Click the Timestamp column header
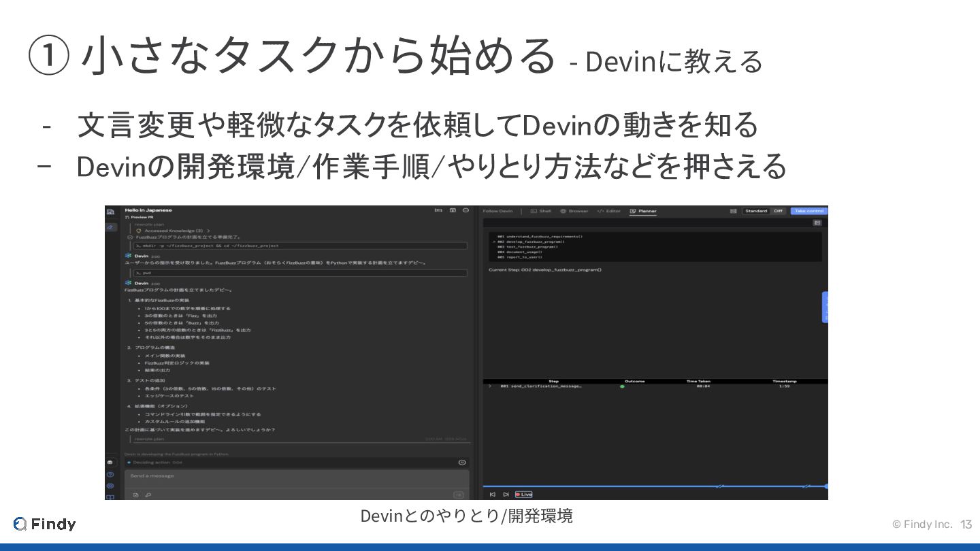Viewport: 980px width, 551px height. [784, 381]
